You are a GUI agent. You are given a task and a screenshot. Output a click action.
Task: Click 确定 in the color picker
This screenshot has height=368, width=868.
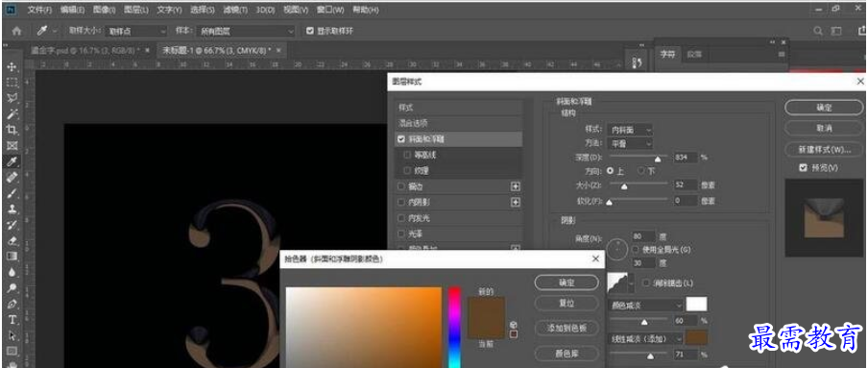pos(567,282)
